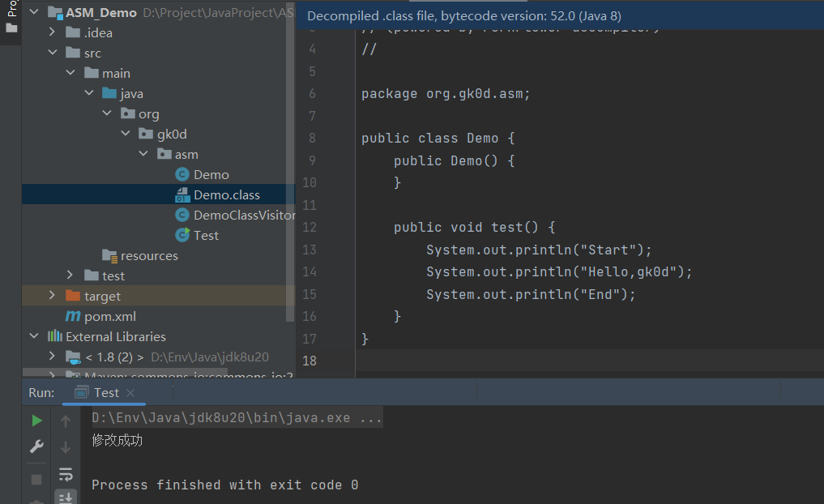
Task: Click the DemoClassVisitor class icon
Action: 182,215
